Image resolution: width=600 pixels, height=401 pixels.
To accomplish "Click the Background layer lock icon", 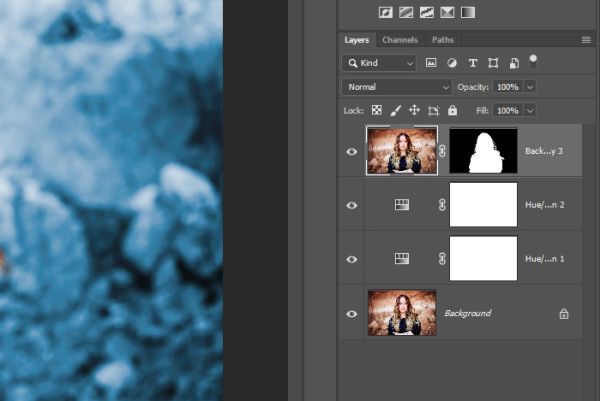I will (x=564, y=314).
